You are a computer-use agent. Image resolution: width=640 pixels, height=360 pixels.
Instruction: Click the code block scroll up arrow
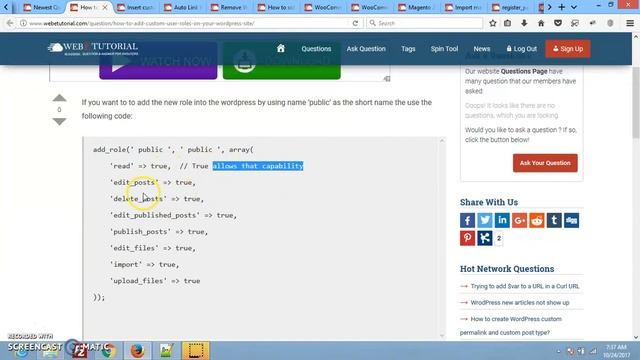tap(442, 140)
